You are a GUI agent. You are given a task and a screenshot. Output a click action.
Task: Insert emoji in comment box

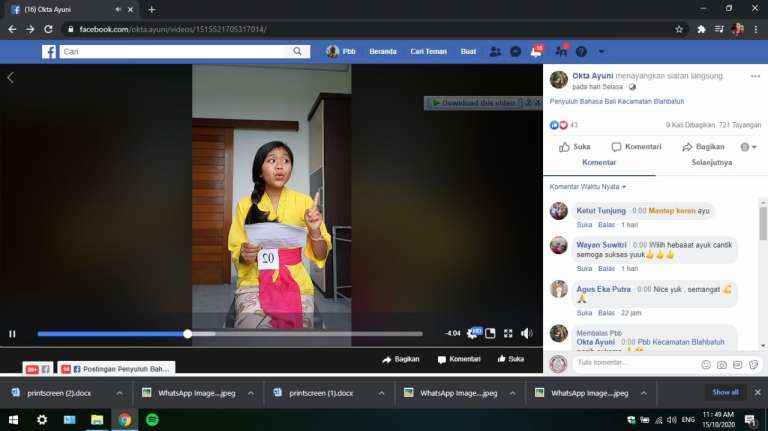[706, 364]
